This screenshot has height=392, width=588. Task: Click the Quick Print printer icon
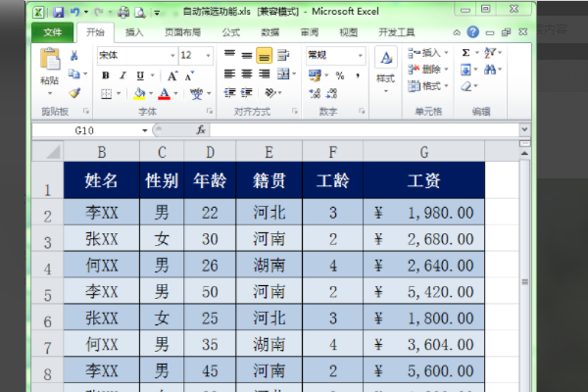point(123,13)
